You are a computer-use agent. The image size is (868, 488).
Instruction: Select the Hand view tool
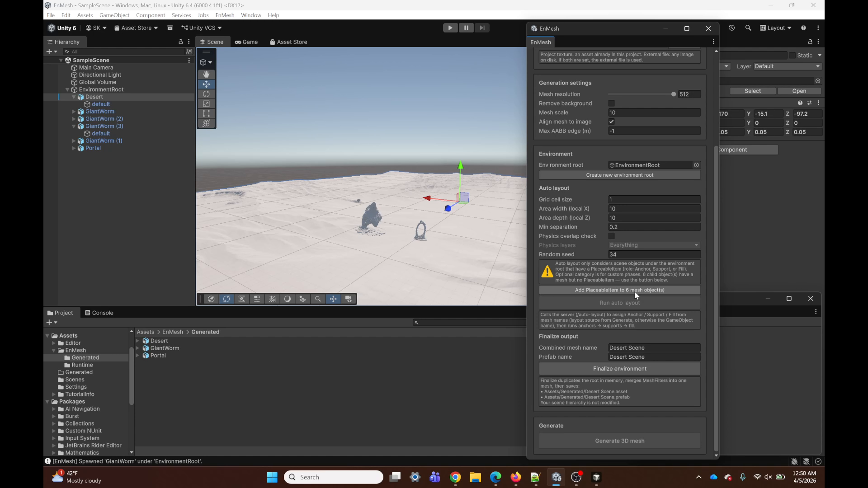[206, 74]
